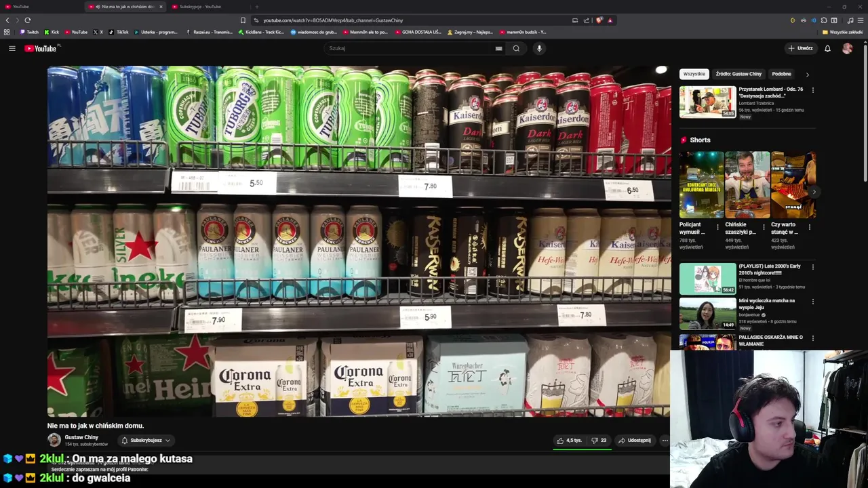Like the video (4,5 tys.)
The image size is (868, 488).
point(570,441)
